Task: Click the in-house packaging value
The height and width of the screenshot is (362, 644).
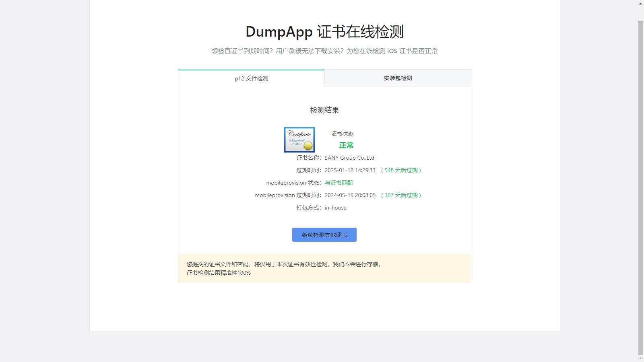Action: [335, 208]
